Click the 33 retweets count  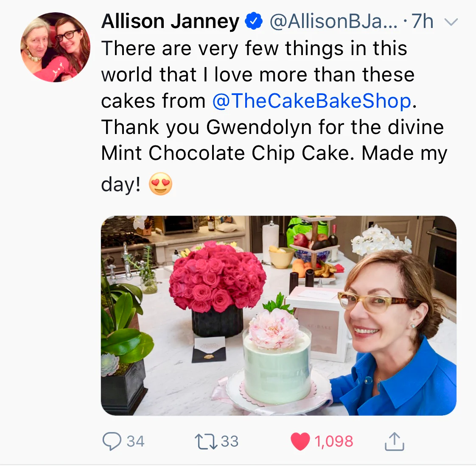coord(230,441)
